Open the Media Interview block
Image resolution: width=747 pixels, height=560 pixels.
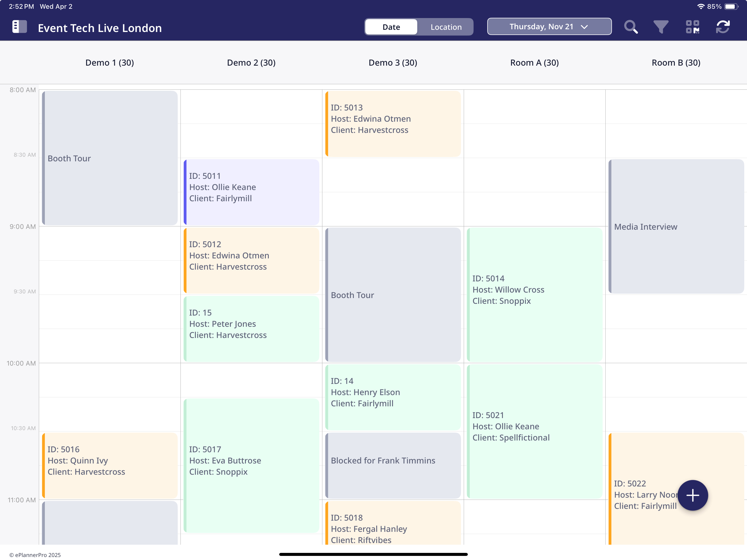coord(676,226)
